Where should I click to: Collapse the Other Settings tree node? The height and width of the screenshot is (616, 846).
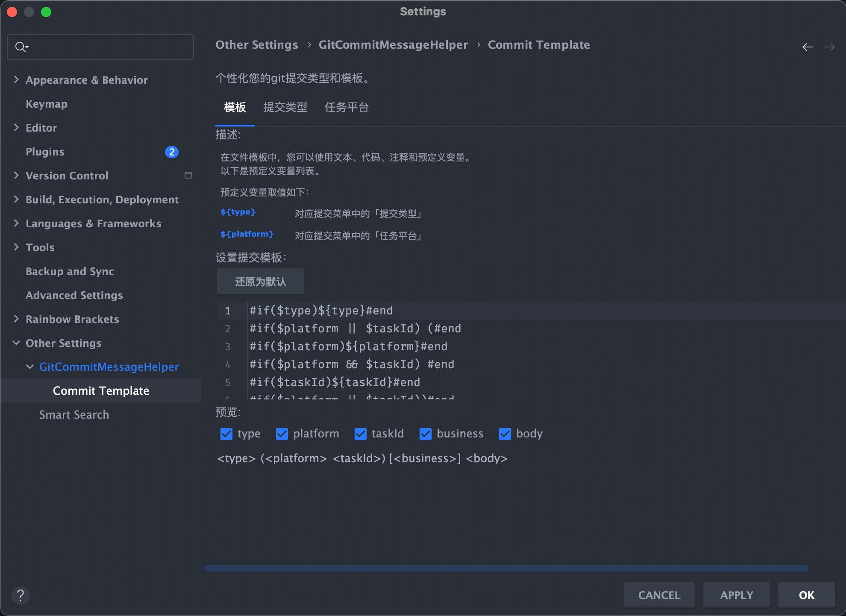16,343
